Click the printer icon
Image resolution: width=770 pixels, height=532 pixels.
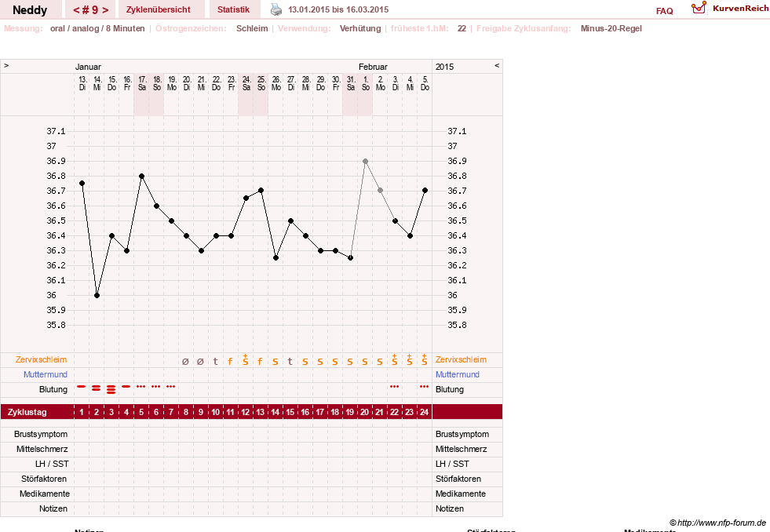(x=276, y=9)
